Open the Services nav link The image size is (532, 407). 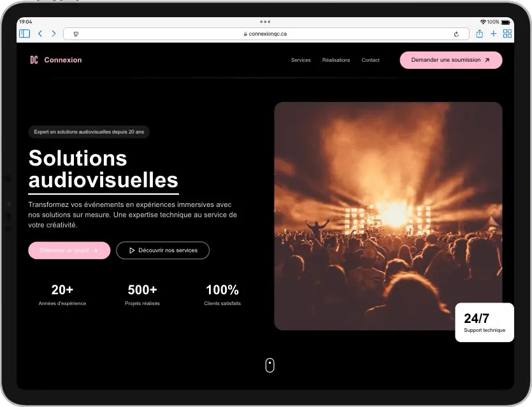click(301, 60)
